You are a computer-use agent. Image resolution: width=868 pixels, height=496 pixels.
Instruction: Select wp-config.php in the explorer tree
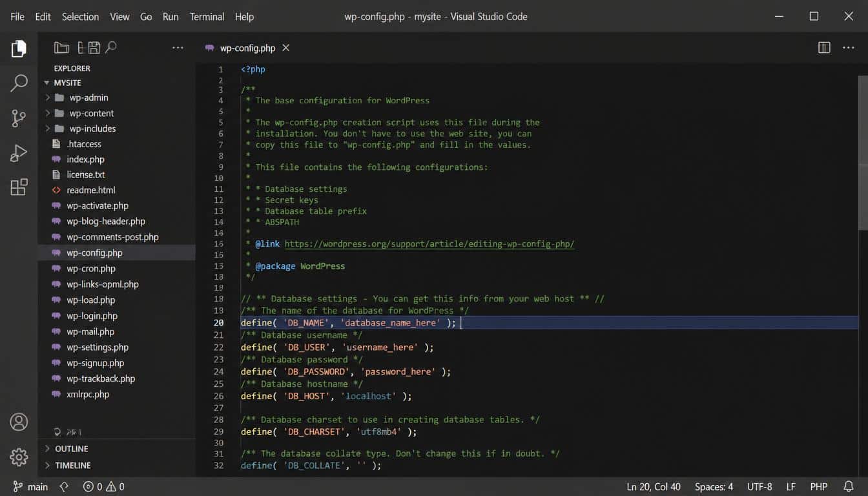(116, 253)
